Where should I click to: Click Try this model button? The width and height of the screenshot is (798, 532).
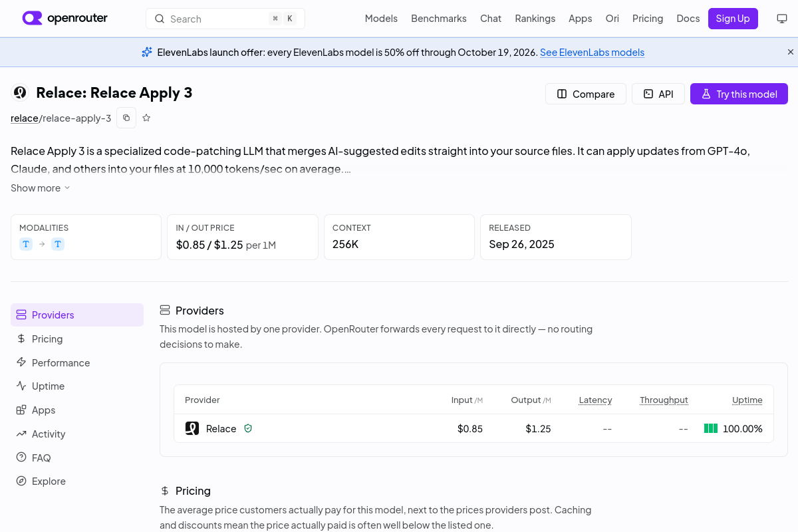tap(739, 94)
